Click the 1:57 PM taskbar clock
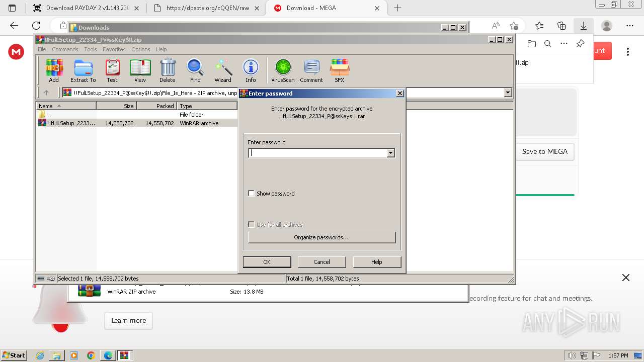 [x=618, y=355]
